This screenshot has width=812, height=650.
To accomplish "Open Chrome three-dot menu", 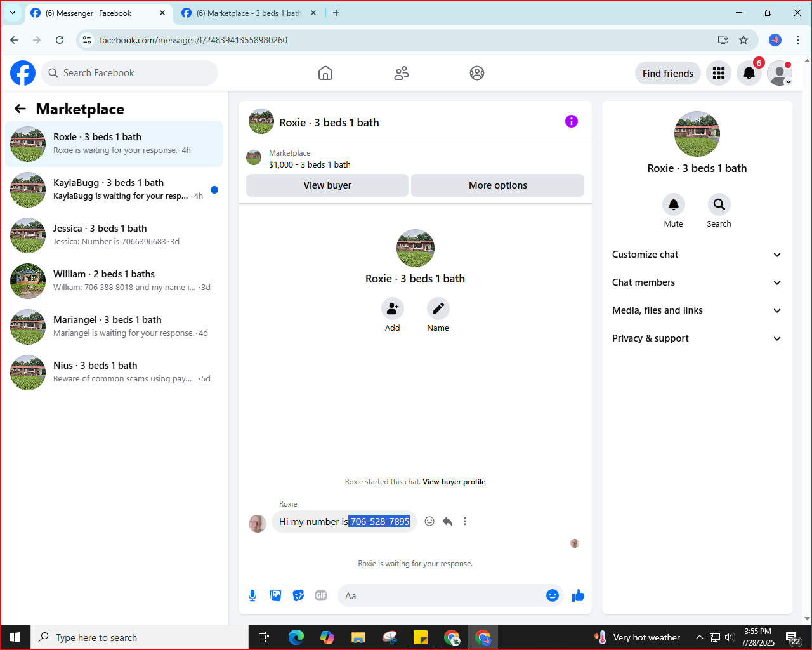I will click(798, 40).
